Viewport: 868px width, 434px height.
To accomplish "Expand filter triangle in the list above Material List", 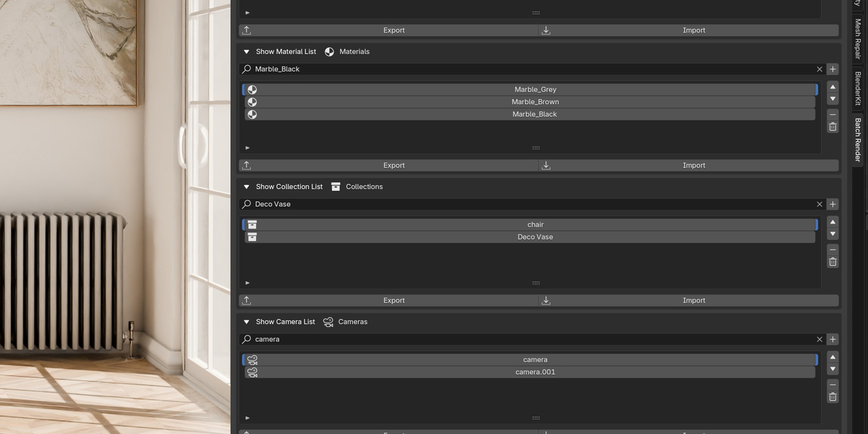I will (x=247, y=12).
